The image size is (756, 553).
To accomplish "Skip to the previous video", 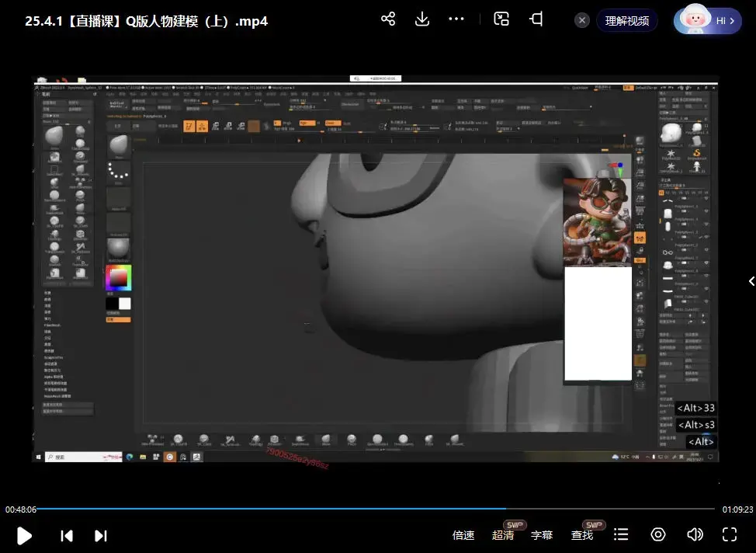I will (67, 535).
